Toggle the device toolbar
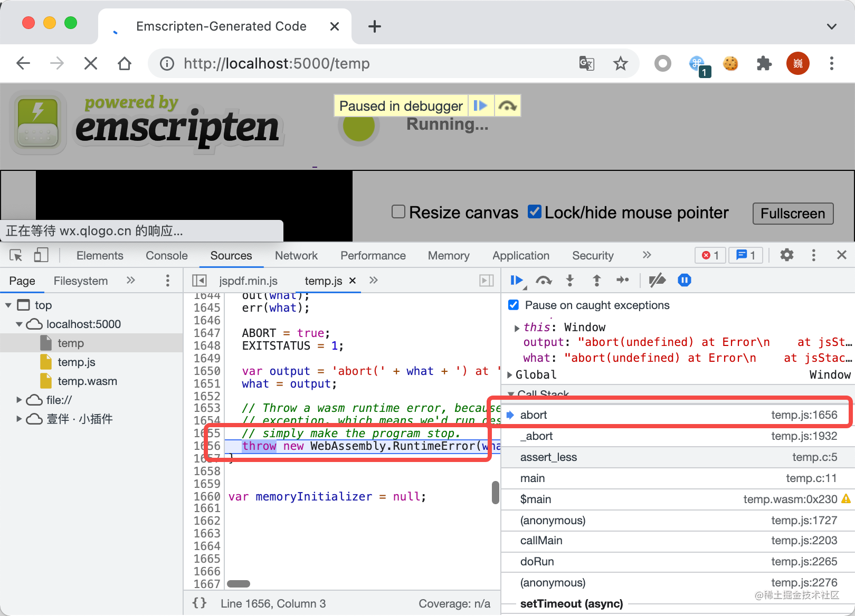This screenshot has width=855, height=616. (41, 255)
